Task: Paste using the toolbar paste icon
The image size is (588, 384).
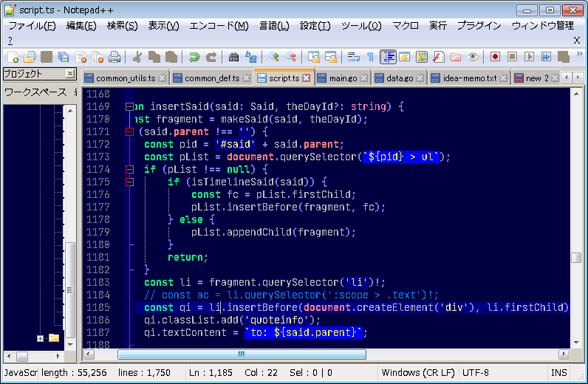Action: coord(171,57)
